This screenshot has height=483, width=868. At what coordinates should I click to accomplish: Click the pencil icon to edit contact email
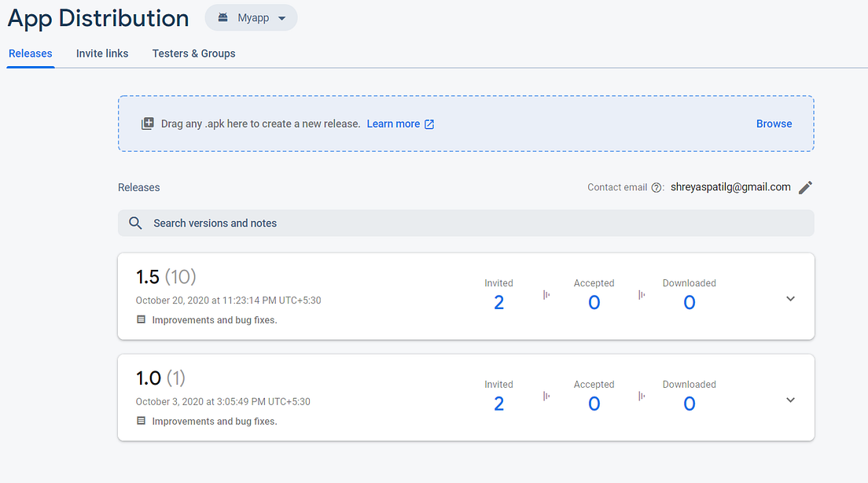pyautogui.click(x=804, y=187)
